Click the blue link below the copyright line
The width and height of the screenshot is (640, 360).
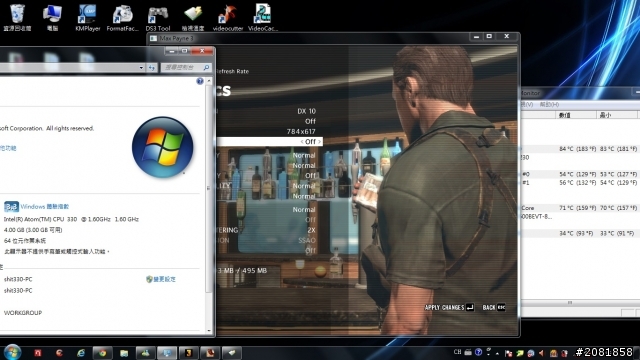[x=8, y=148]
